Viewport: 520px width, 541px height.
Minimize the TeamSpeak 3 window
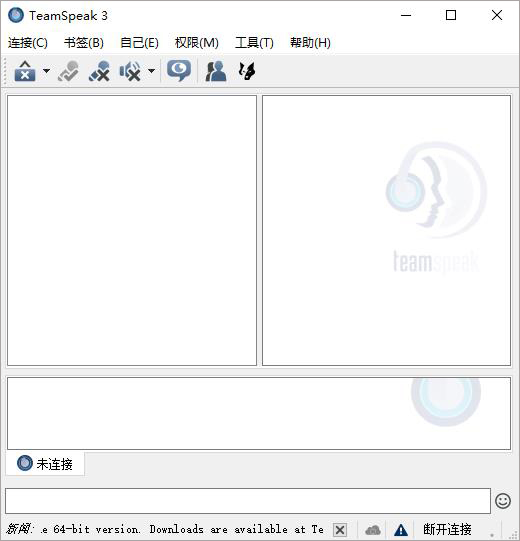(406, 15)
